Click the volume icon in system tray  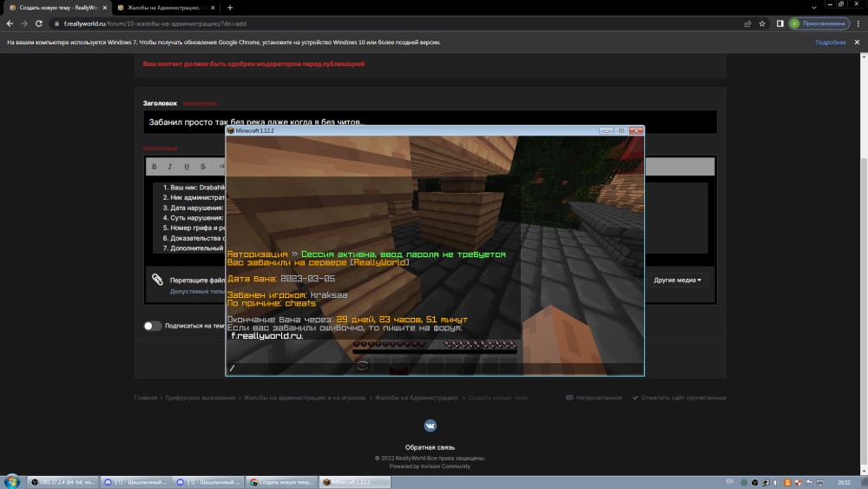click(776, 482)
